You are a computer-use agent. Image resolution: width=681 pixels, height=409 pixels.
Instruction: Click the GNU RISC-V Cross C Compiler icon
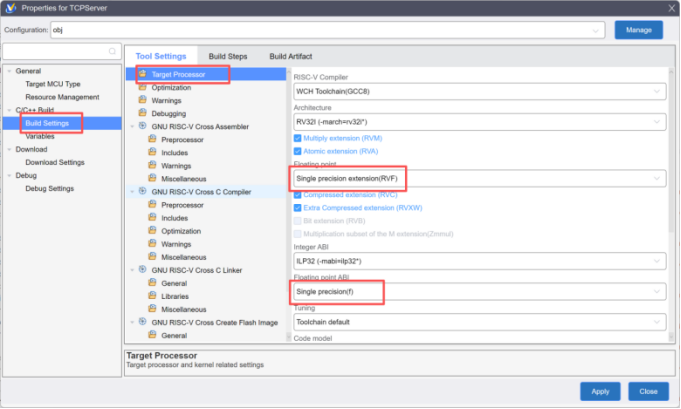click(x=142, y=191)
